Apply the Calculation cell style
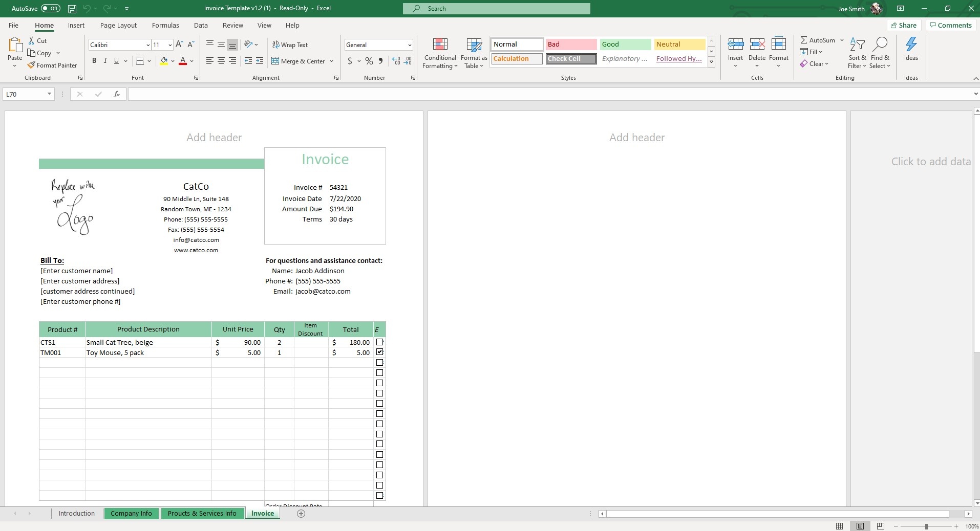The image size is (980, 531). pyautogui.click(x=517, y=59)
